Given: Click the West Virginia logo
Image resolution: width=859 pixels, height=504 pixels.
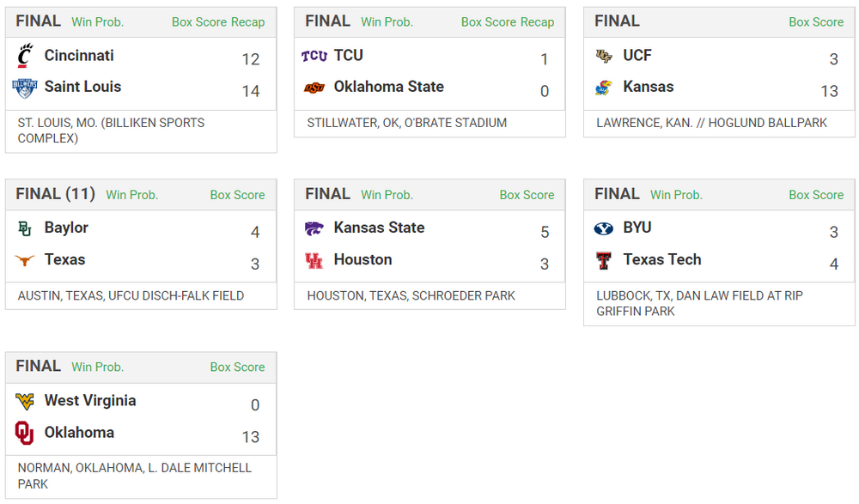Looking at the screenshot, I should pos(25,401).
